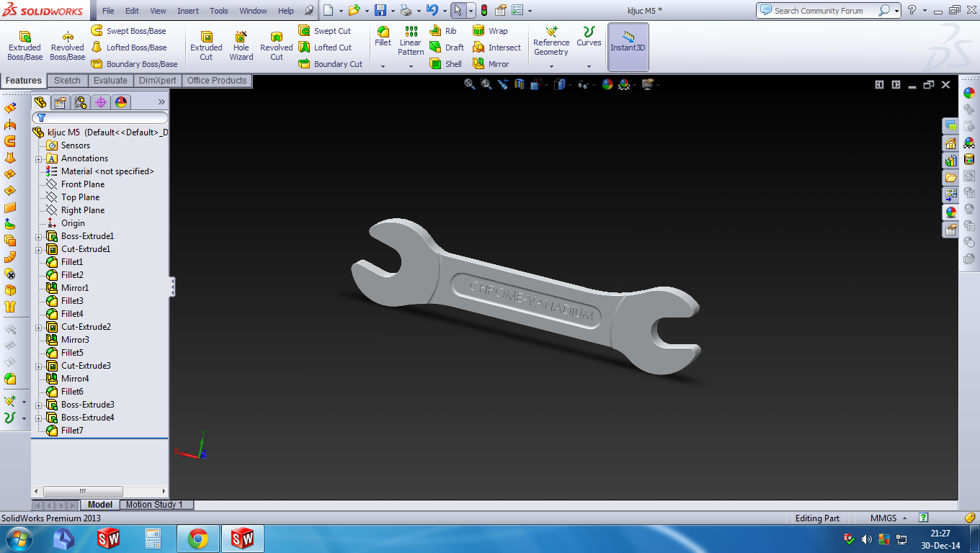
Task: Click the Intersect feature tool
Action: coord(496,48)
